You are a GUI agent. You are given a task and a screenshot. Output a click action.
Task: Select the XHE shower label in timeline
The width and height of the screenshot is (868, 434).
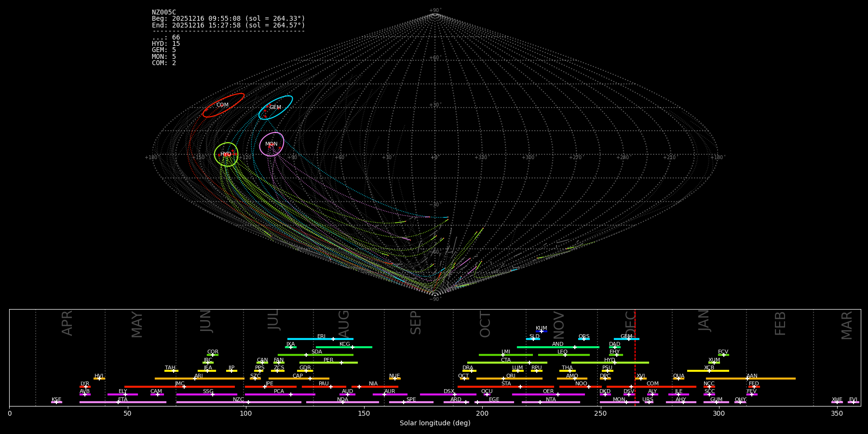(x=837, y=400)
